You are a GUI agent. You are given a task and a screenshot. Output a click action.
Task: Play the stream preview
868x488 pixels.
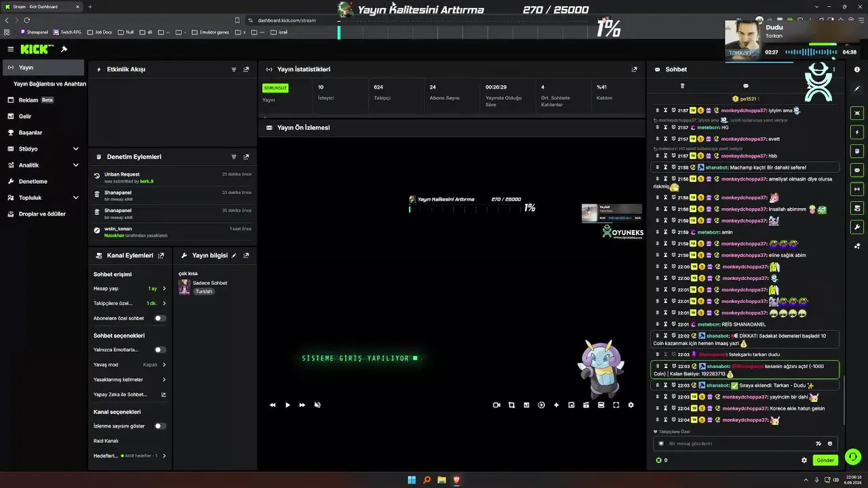288,405
